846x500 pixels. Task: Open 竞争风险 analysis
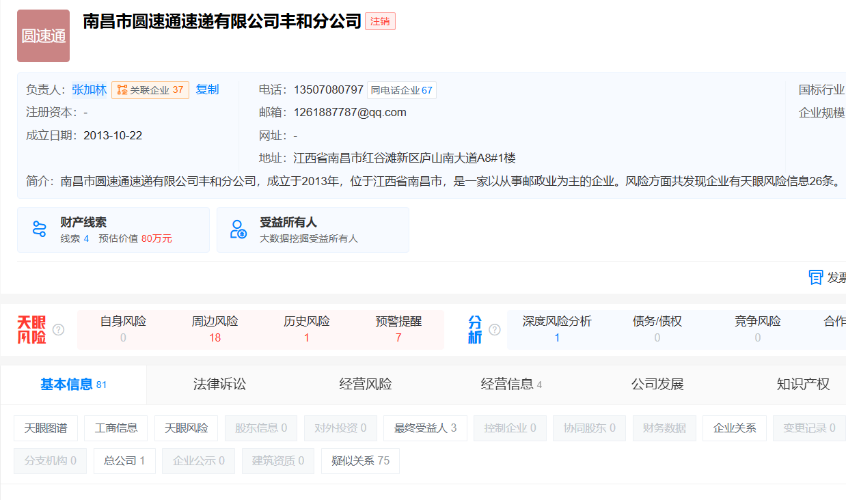click(758, 330)
